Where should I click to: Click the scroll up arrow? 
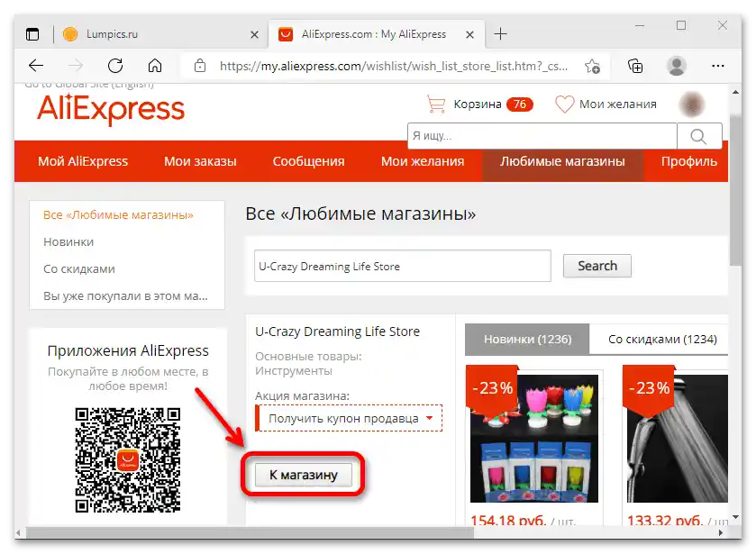coord(735,92)
